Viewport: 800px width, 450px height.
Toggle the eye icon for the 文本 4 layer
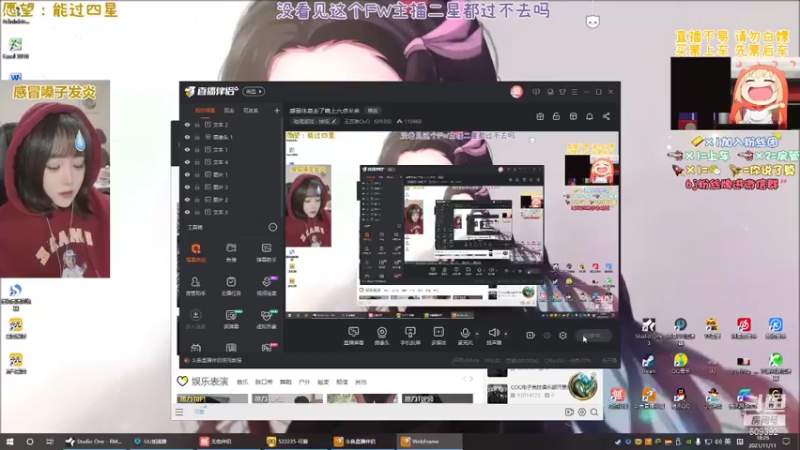(x=187, y=162)
